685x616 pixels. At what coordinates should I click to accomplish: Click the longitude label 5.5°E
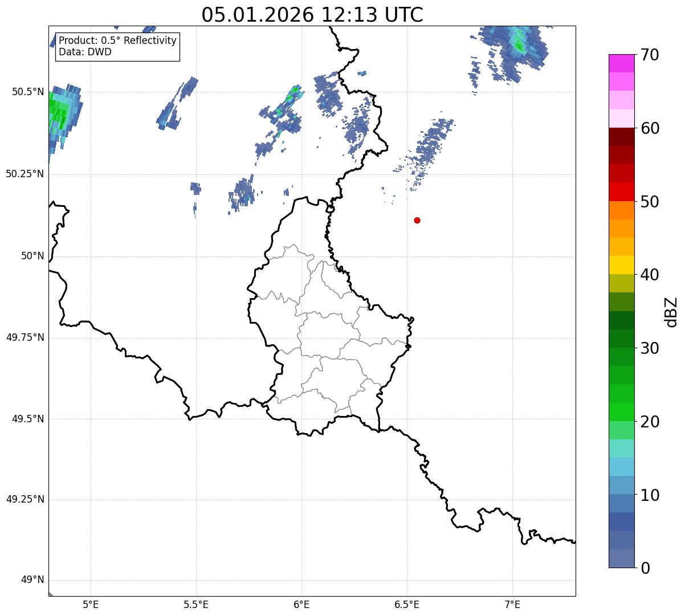pos(196,604)
